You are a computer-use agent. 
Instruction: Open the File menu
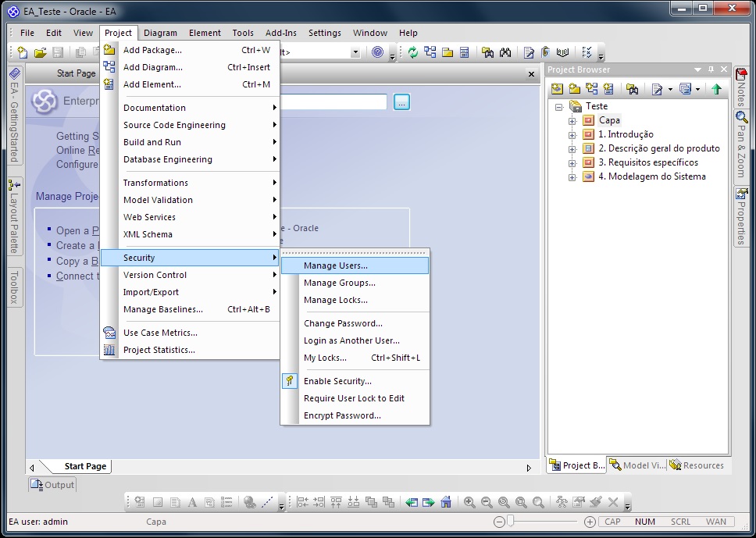click(x=27, y=33)
